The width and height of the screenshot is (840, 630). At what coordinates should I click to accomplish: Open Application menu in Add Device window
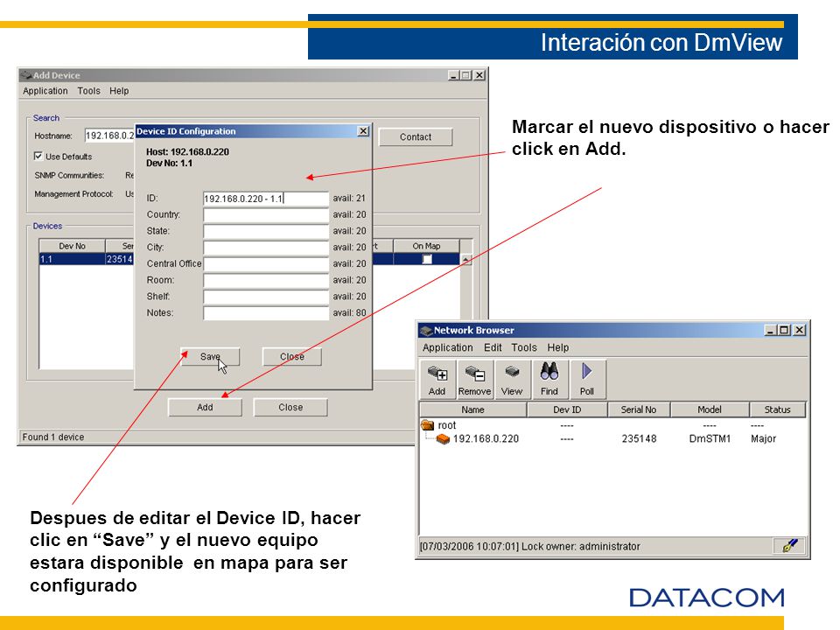(x=45, y=91)
